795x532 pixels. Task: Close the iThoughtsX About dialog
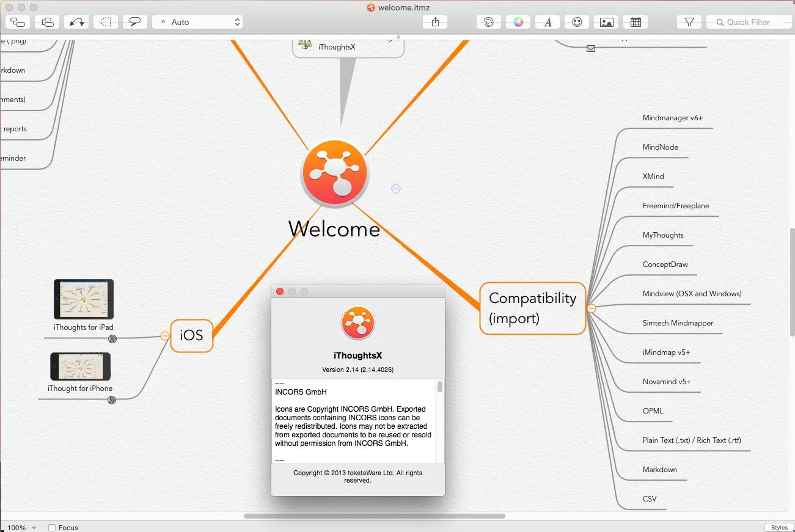pyautogui.click(x=280, y=291)
